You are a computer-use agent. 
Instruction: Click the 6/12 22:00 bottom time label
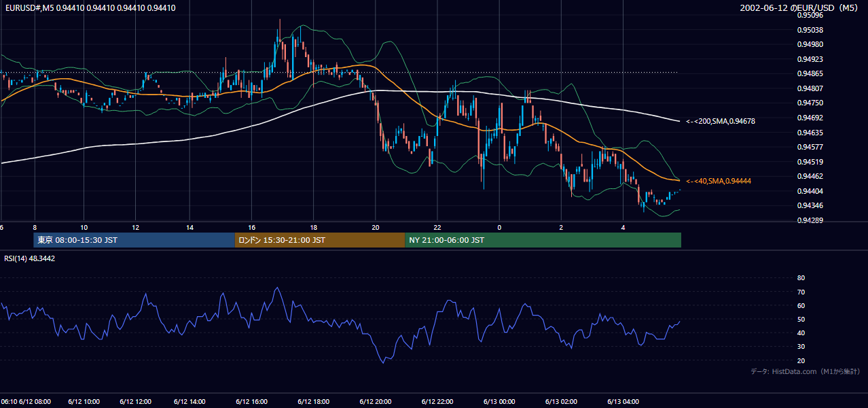(x=437, y=402)
